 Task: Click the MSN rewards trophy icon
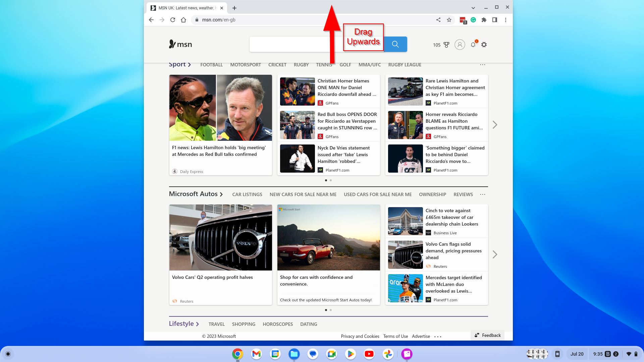(x=447, y=44)
